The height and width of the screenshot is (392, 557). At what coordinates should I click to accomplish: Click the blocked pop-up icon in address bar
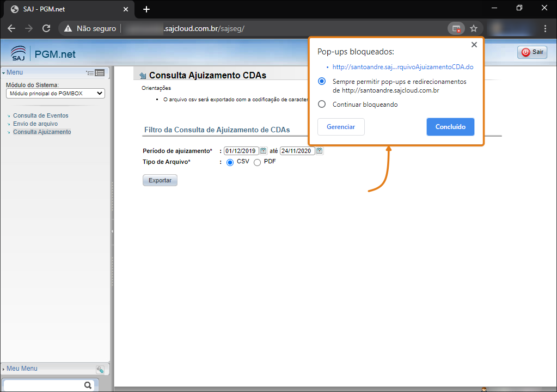tap(456, 28)
